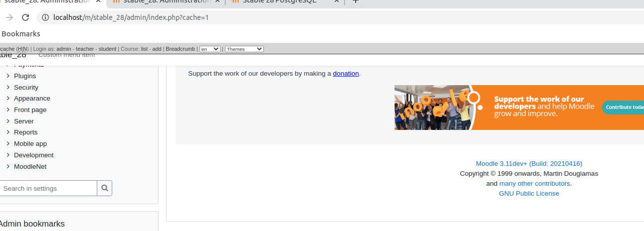Click the donation link
Image resolution: width=644 pixels, height=231 pixels.
(x=346, y=74)
